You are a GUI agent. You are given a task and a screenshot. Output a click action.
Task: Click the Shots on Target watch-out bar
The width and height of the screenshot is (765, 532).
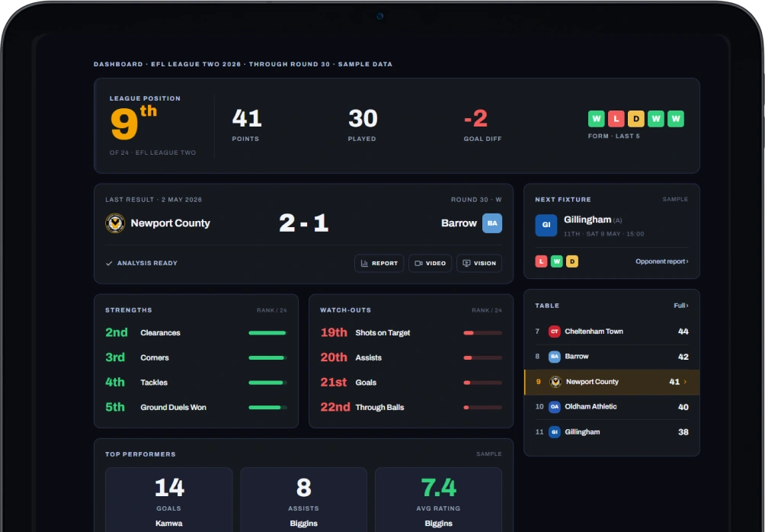(x=482, y=333)
